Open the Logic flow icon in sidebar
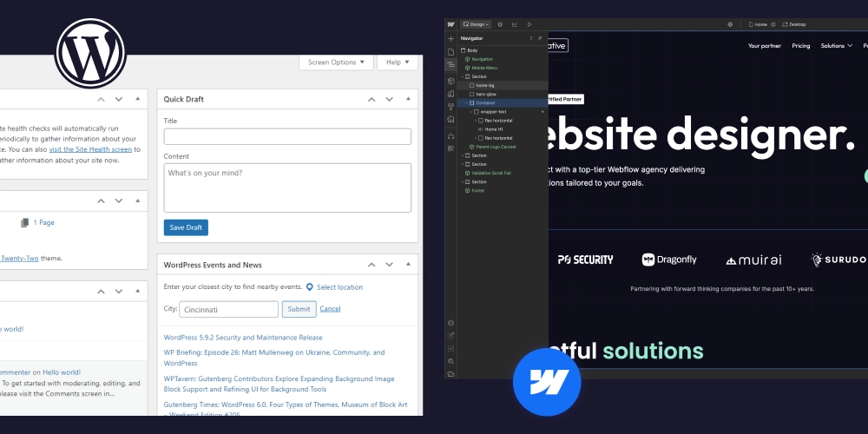 point(450,135)
